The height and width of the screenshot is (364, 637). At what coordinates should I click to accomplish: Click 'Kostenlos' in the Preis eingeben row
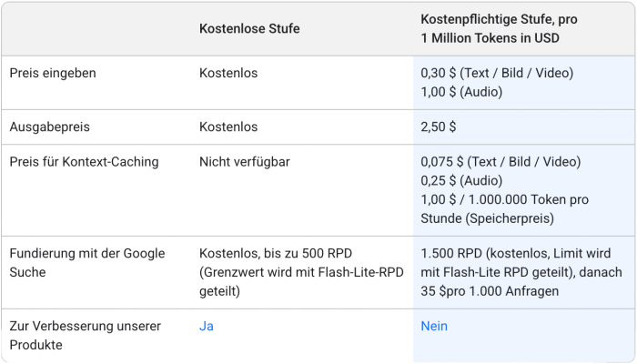tap(228, 73)
